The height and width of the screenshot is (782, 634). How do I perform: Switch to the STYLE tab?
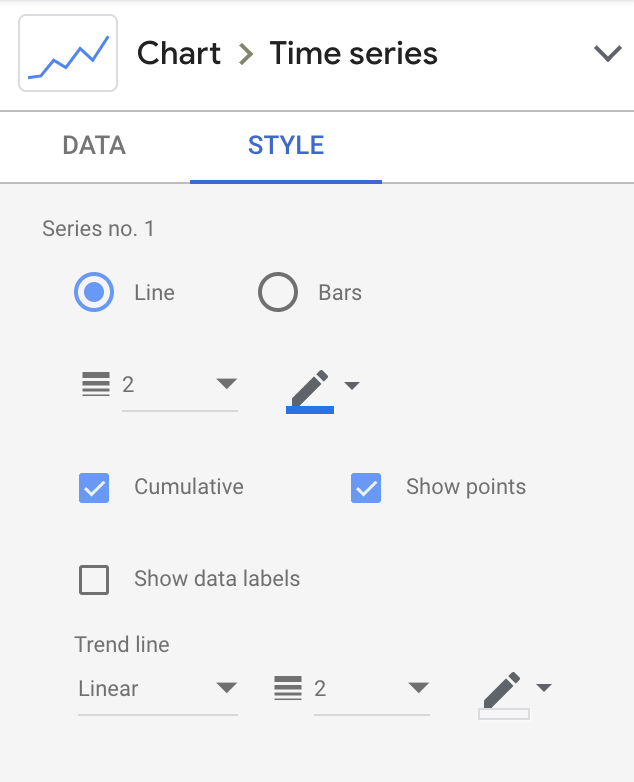(286, 146)
